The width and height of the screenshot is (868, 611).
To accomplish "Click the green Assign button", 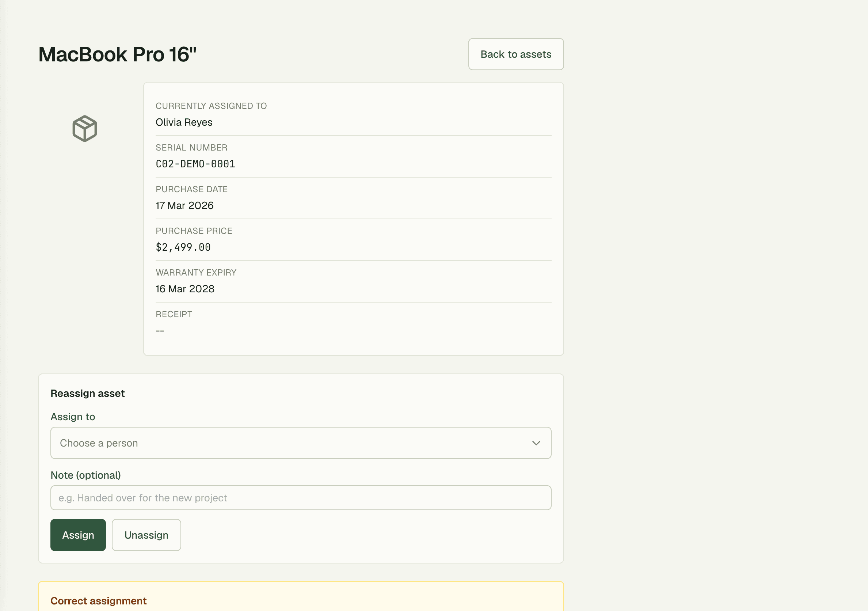I will (x=78, y=535).
